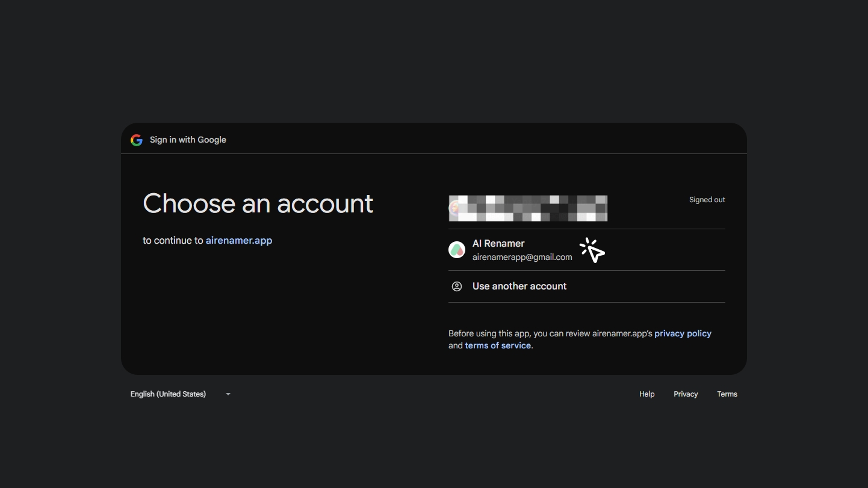
Task: Select English (United States) language option
Action: [168, 394]
